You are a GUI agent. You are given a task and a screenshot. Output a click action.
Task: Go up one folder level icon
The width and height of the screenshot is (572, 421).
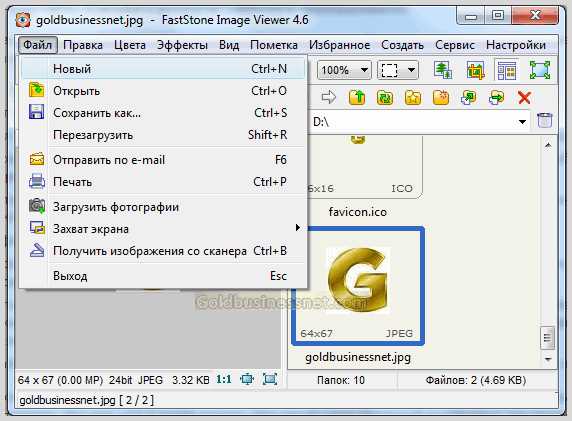[357, 97]
